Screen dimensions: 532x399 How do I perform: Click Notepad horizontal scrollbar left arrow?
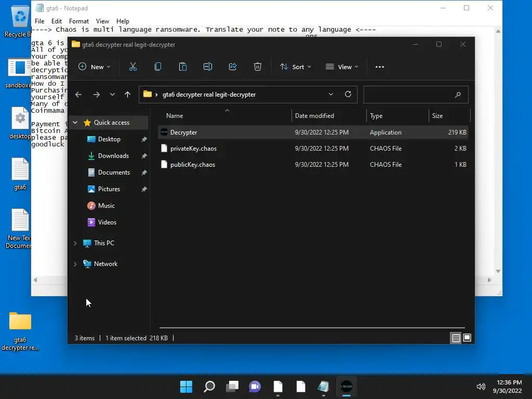(35, 280)
